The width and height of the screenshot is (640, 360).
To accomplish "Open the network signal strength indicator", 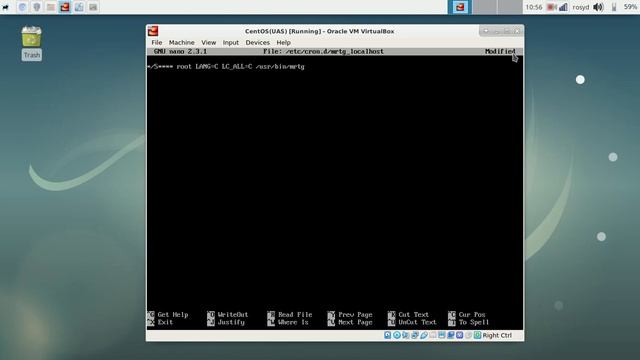I will click(563, 7).
